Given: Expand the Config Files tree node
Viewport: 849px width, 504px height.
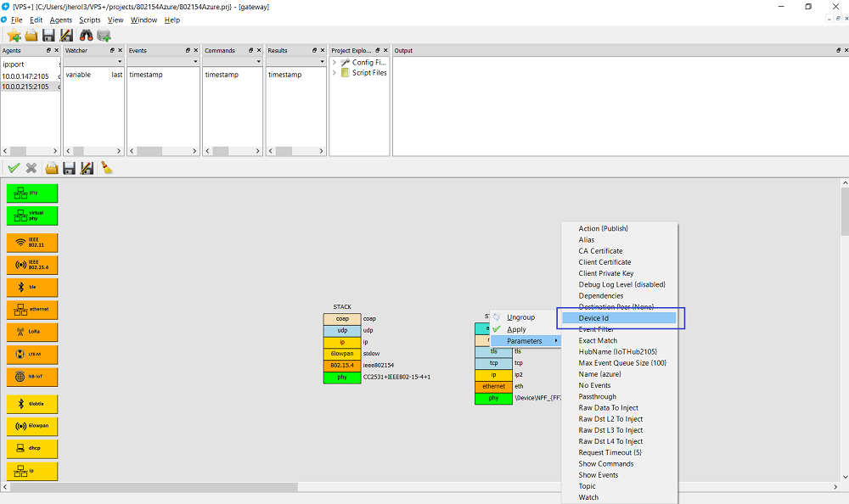Looking at the screenshot, I should pyautogui.click(x=334, y=62).
